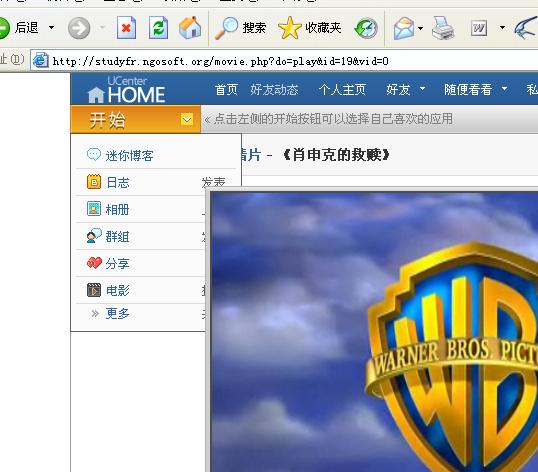Click the blue bird toolbar icon
Image resolution: width=538 pixels, height=472 pixels.
point(526,27)
